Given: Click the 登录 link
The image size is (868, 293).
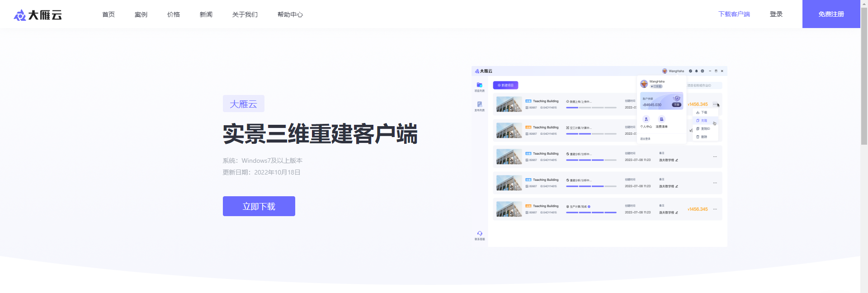Looking at the screenshot, I should (x=776, y=14).
